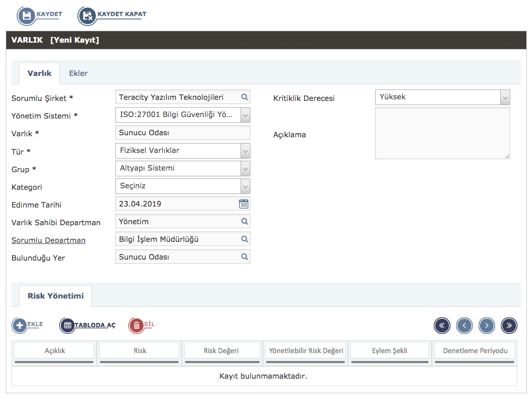Click the Bulunduğu Yer search magnifier

tap(245, 257)
